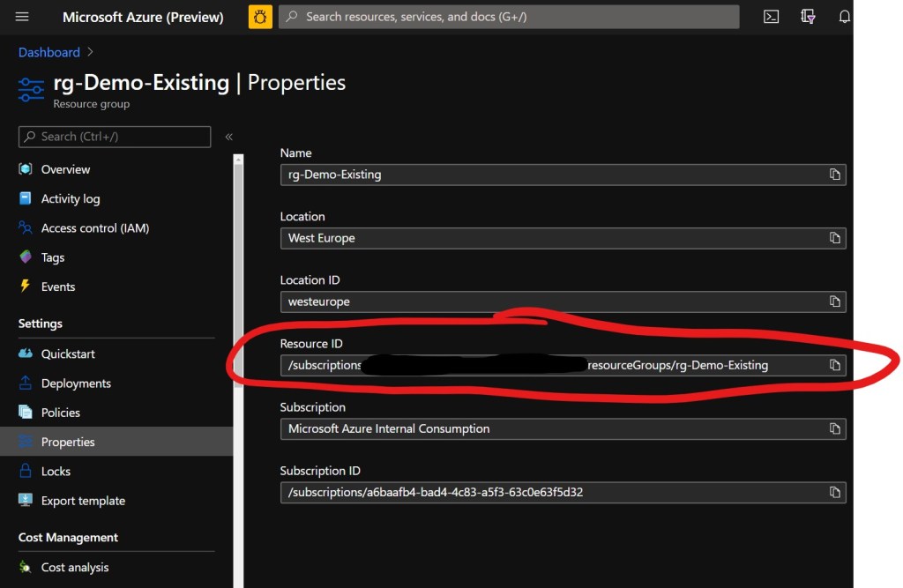Open Export template menu item

pyautogui.click(x=83, y=501)
